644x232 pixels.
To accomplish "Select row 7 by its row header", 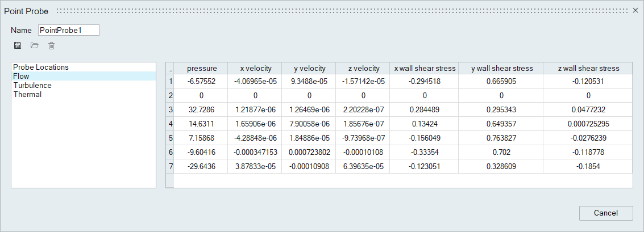I will tap(169, 166).
